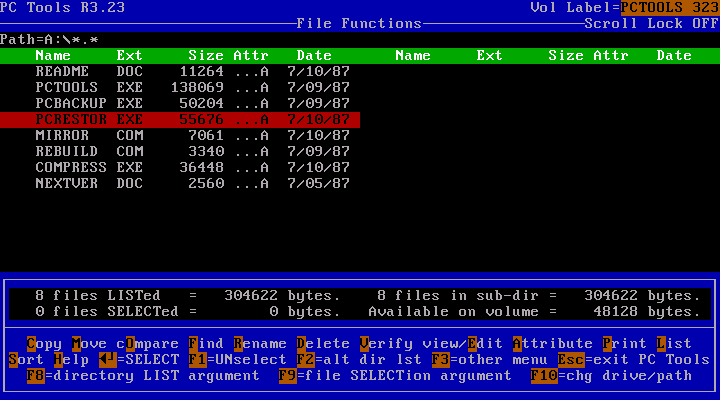The height and width of the screenshot is (400, 720).
Task: Click the right-side Ext column header
Action: (x=489, y=56)
